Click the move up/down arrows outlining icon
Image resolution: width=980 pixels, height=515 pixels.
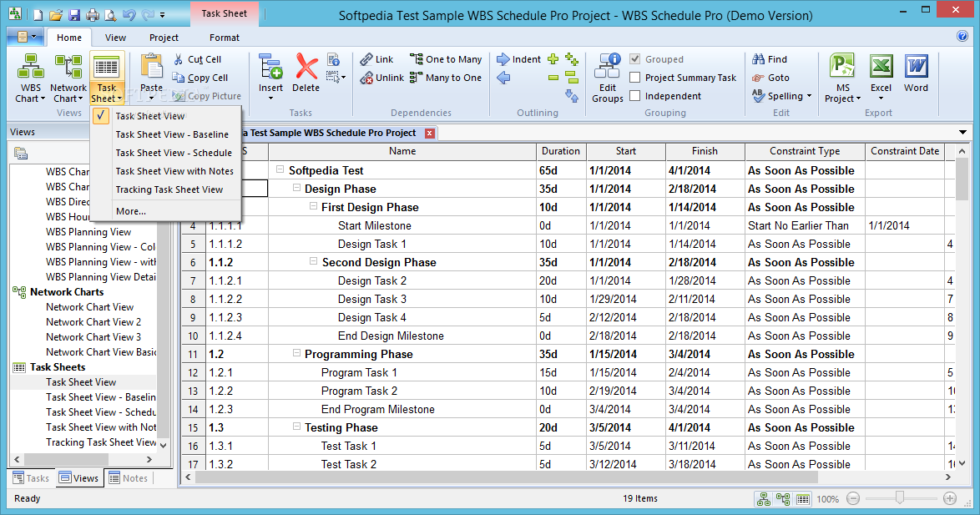(x=572, y=96)
